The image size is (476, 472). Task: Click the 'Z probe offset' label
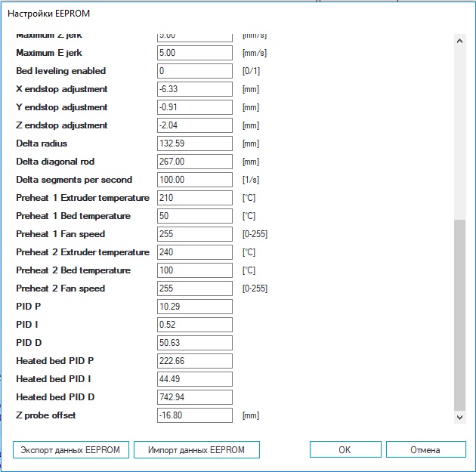46,415
